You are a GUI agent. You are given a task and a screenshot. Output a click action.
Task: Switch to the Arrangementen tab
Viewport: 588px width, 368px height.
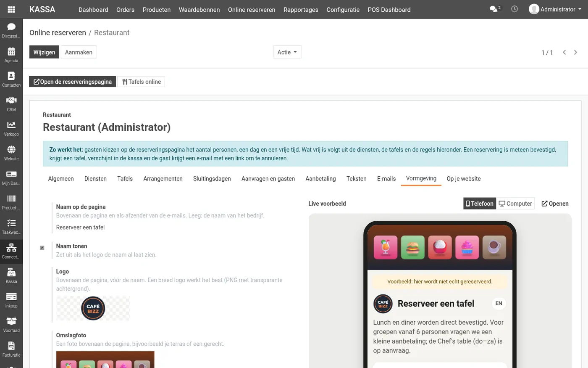pos(163,179)
